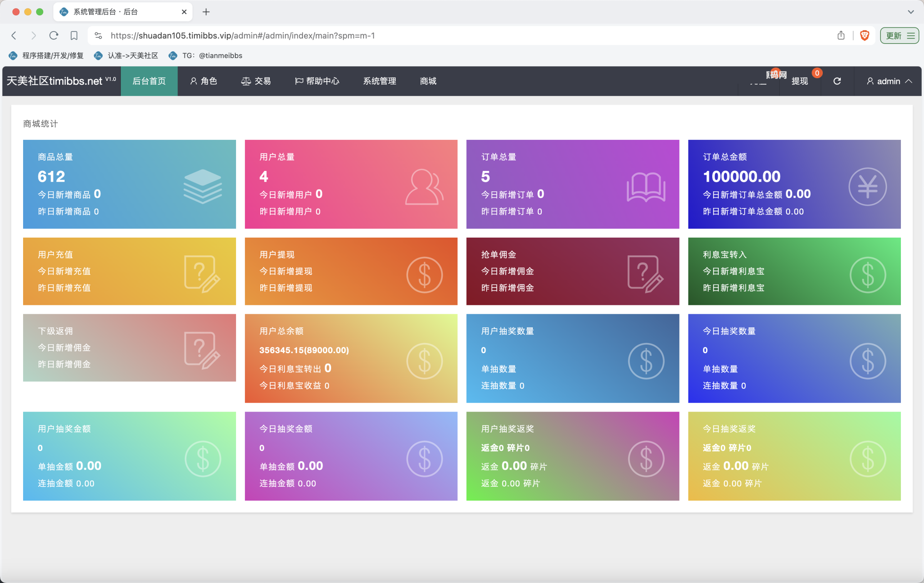Expand the admin user dropdown

[889, 81]
